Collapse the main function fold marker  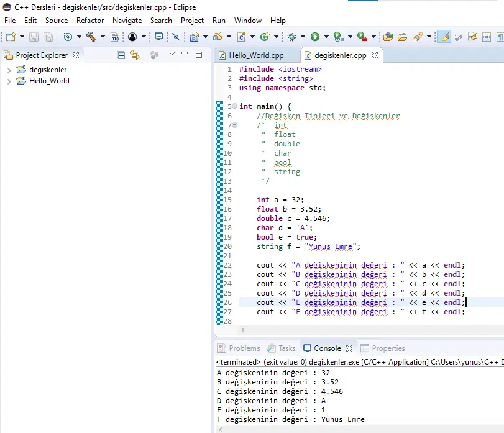tap(234, 106)
